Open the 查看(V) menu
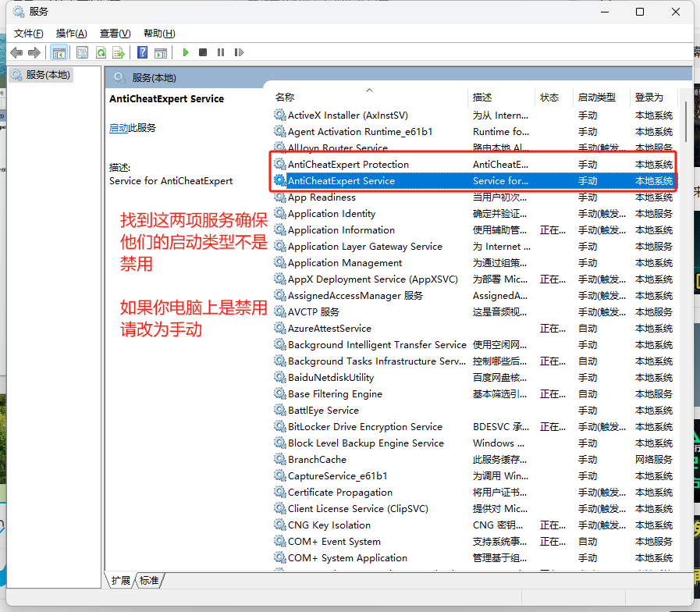 coord(115,33)
